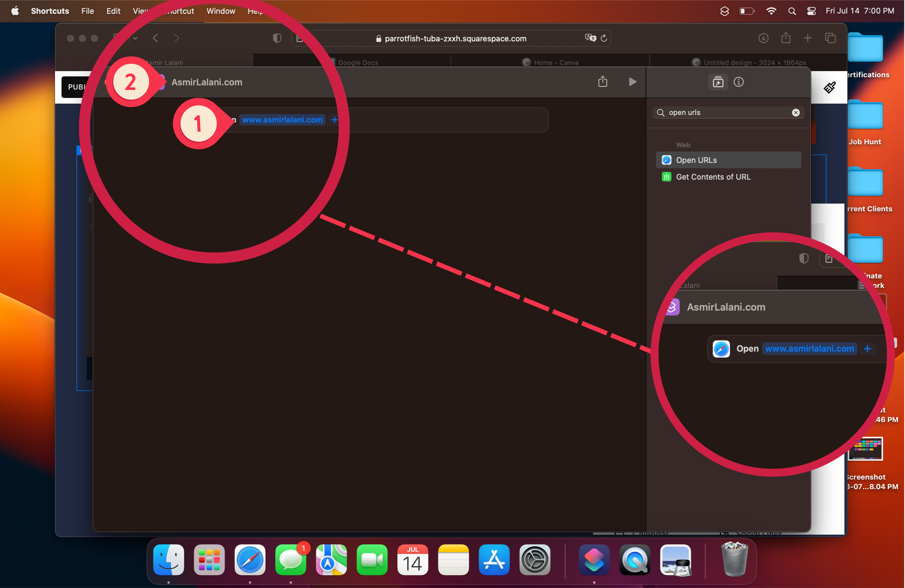Expand Safari sidebar dropdown chevron
Image resolution: width=905 pixels, height=588 pixels.
point(135,38)
